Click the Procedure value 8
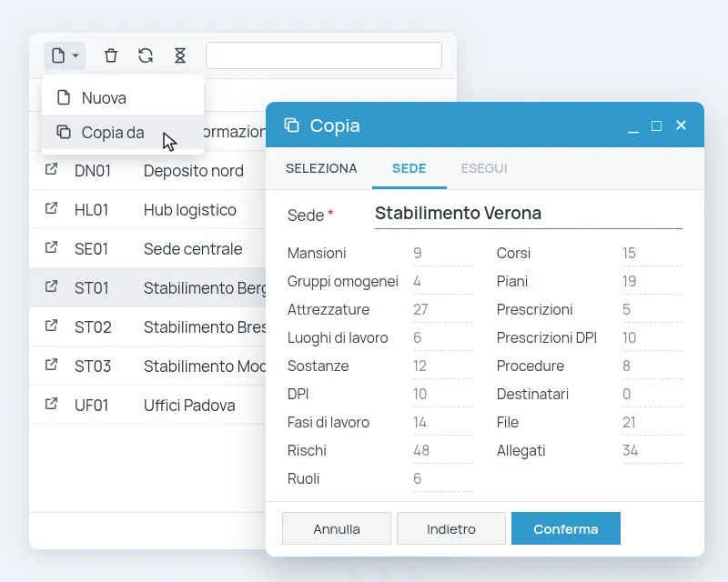728x582 pixels. pyautogui.click(x=652, y=366)
